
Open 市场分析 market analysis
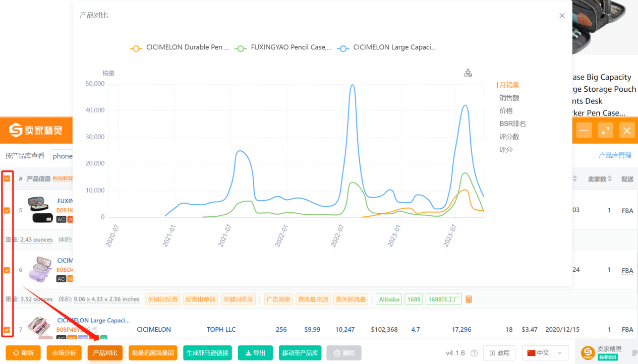(x=64, y=353)
